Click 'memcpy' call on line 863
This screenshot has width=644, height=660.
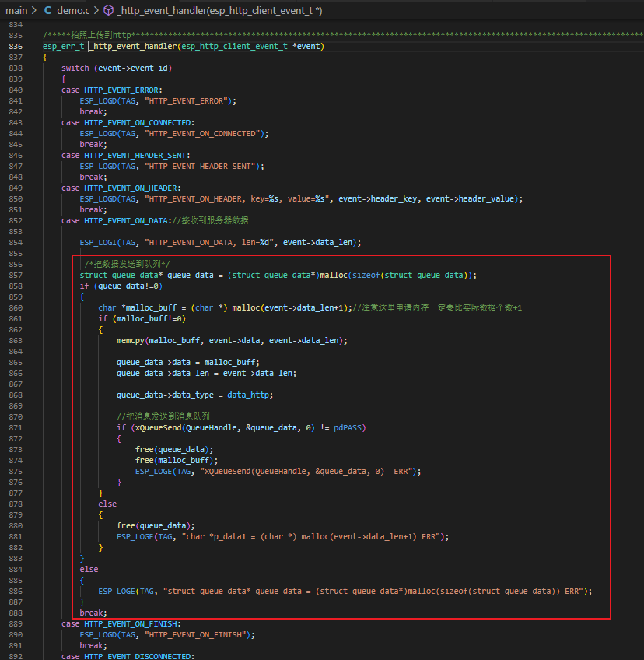[x=131, y=341]
